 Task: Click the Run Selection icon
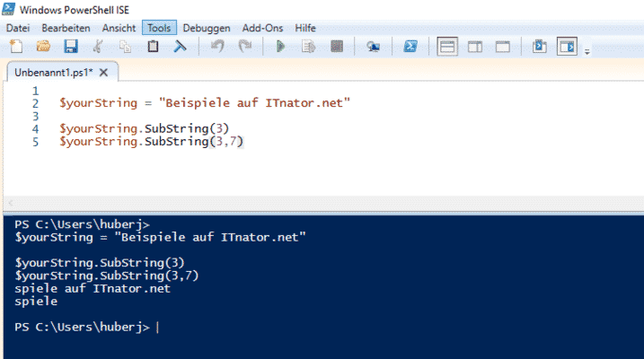tap(308, 47)
